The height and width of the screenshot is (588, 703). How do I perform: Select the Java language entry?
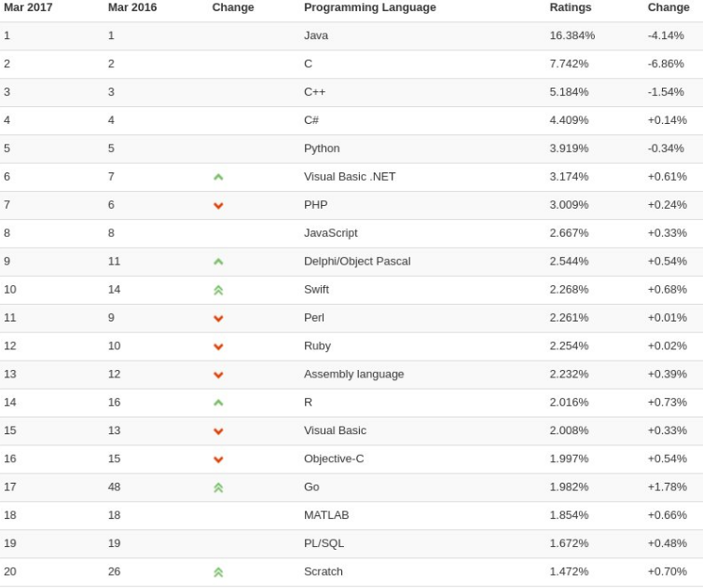pyautogui.click(x=316, y=35)
